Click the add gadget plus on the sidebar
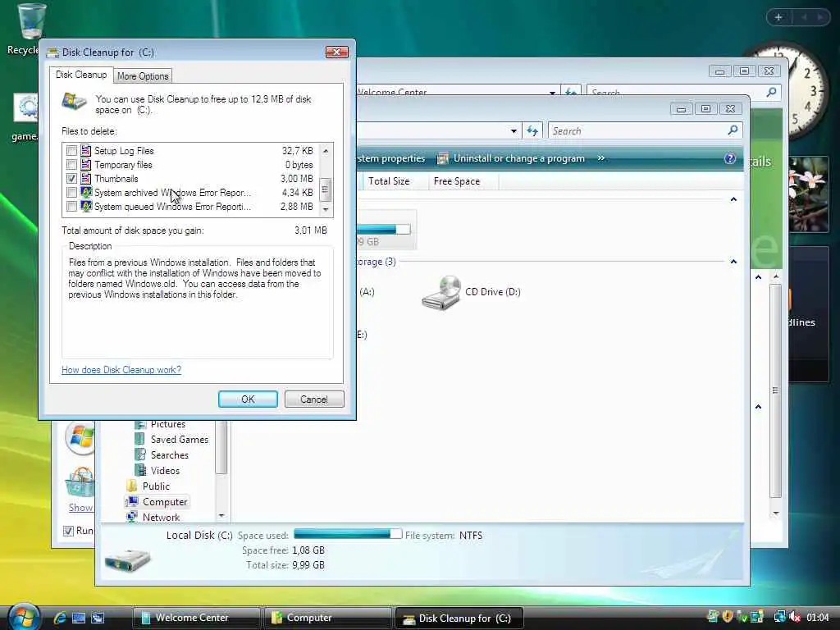Image resolution: width=840 pixels, height=630 pixels. 778,17
